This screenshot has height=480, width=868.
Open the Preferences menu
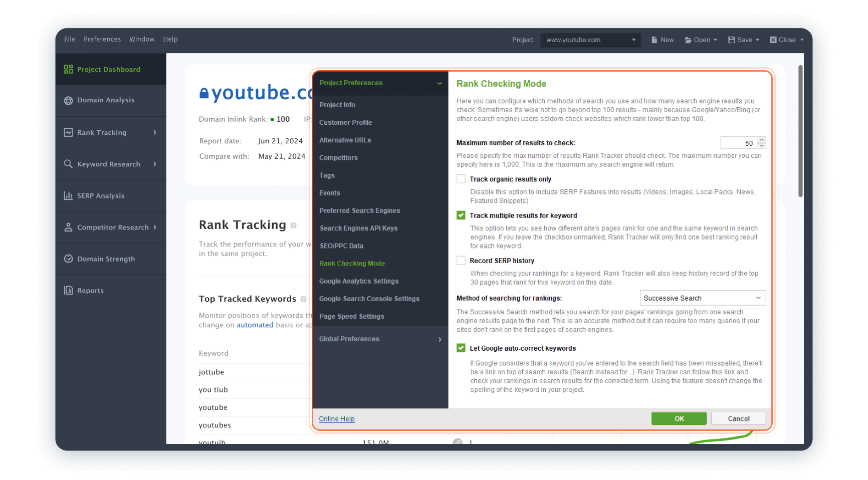102,39
